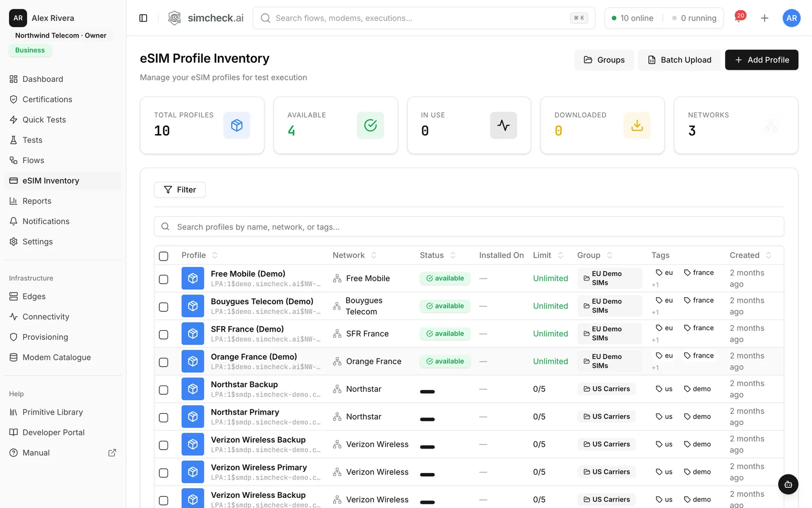Open the Flows section
This screenshot has width=812, height=508.
63,161
